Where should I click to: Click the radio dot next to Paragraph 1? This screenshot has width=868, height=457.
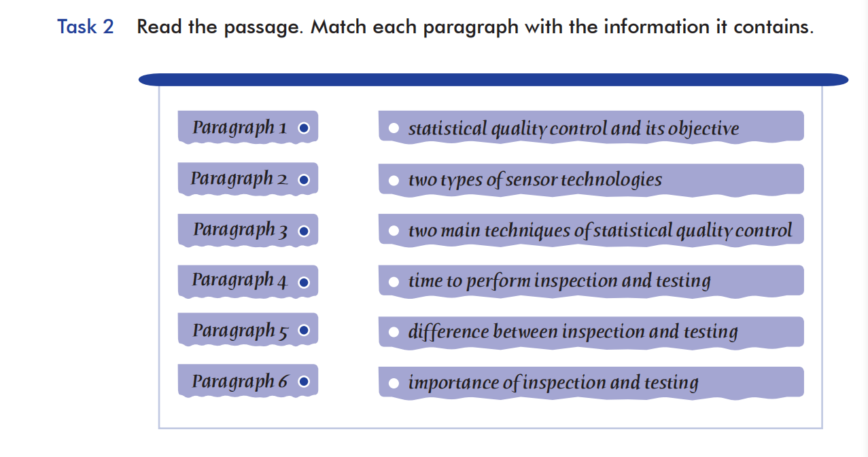(304, 128)
